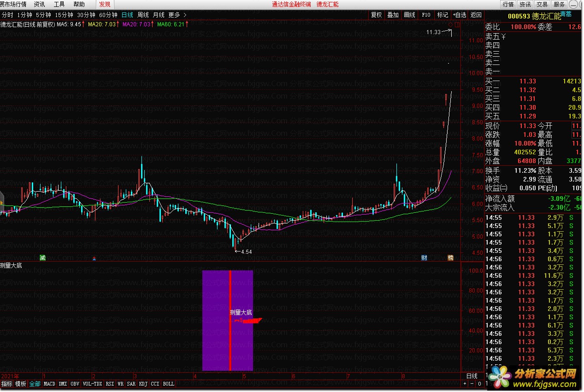
Task: Switch indicator to BOLL
Action: pyautogui.click(x=169, y=384)
